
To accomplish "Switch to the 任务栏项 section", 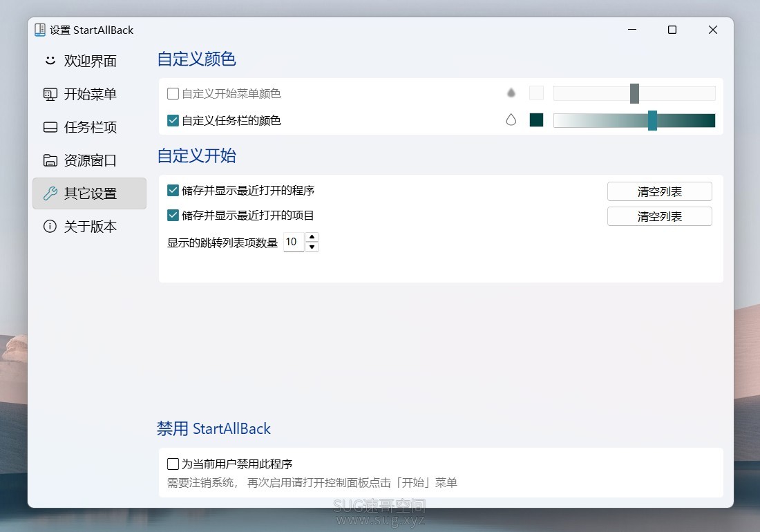I will tap(89, 127).
